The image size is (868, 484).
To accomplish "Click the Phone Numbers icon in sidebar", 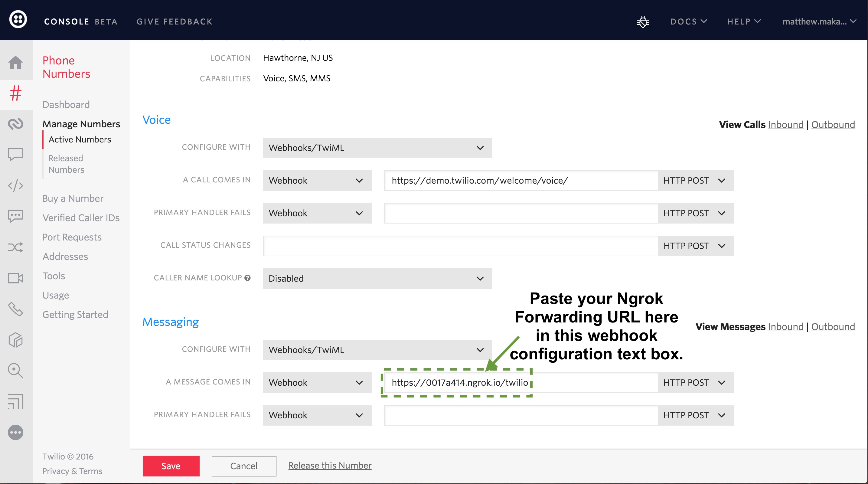I will tap(16, 93).
